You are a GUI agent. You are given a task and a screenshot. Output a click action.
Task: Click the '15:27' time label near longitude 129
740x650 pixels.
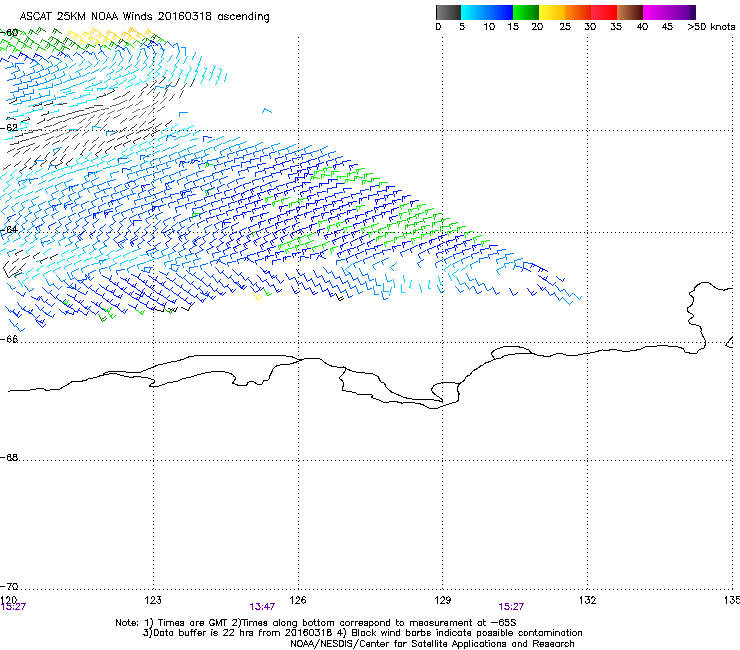511,607
